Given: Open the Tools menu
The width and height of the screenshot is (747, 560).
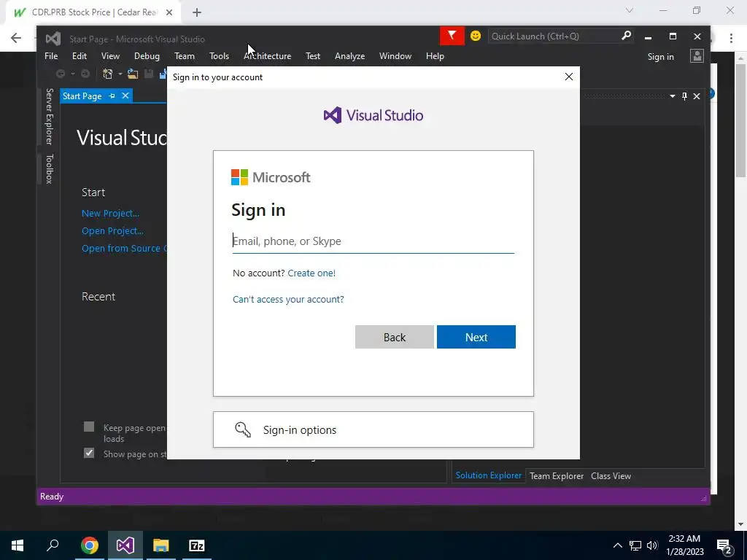Looking at the screenshot, I should pos(219,55).
